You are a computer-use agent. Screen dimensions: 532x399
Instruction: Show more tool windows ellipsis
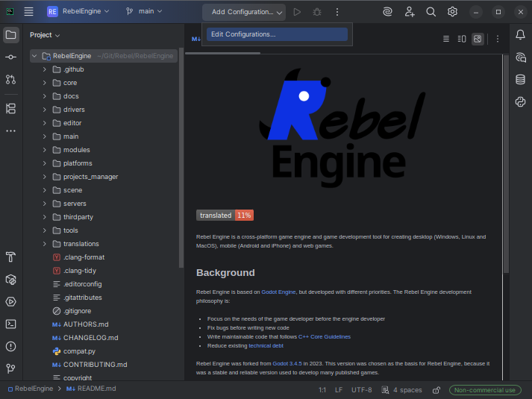coord(11,131)
